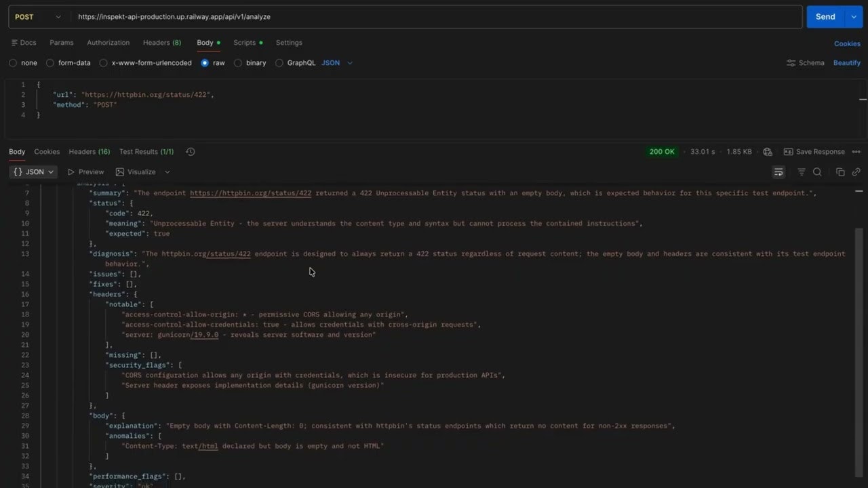The height and width of the screenshot is (488, 868).
Task: Open the raw JSON language dropdown
Action: click(337, 63)
